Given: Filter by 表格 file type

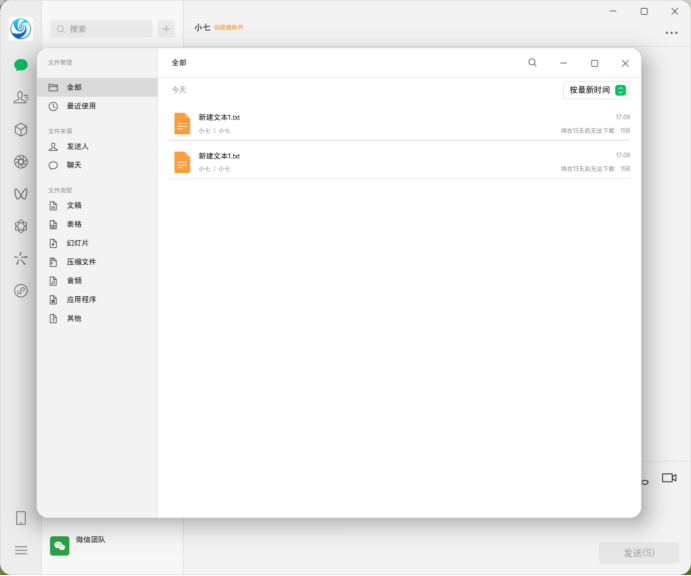Looking at the screenshot, I should click(97, 224).
